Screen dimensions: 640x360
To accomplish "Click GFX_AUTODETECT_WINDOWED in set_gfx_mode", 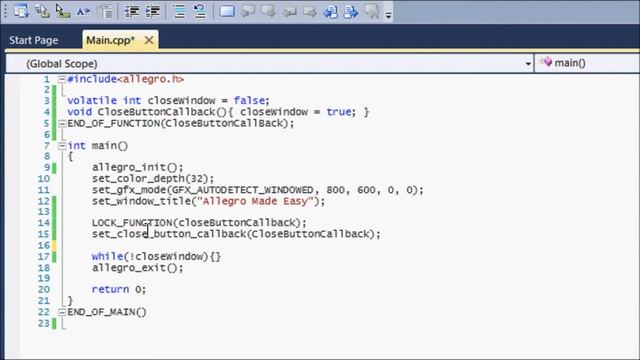I will point(242,190).
